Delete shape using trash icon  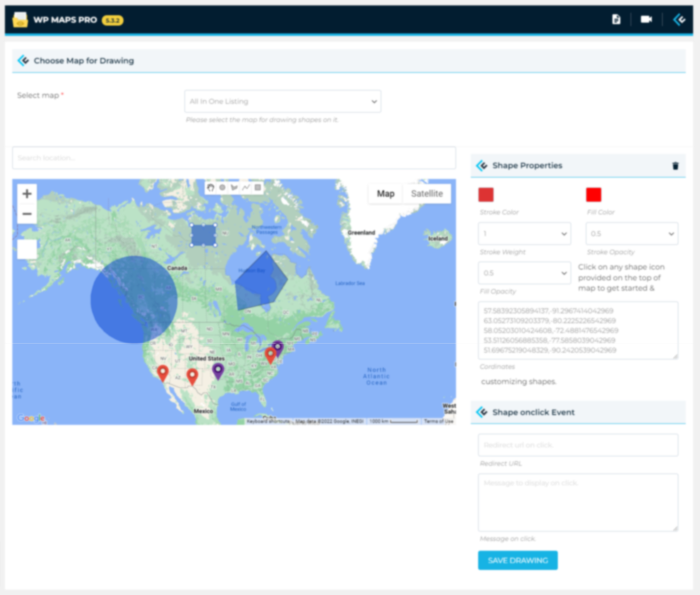tap(675, 166)
